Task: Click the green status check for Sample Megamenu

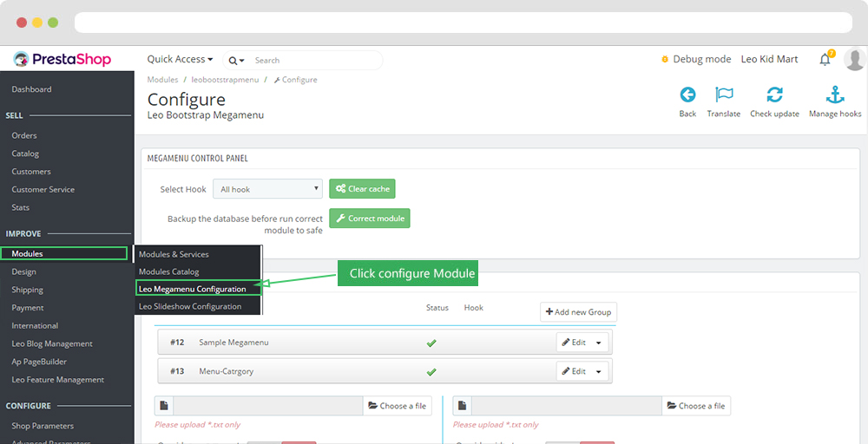Action: tap(431, 343)
